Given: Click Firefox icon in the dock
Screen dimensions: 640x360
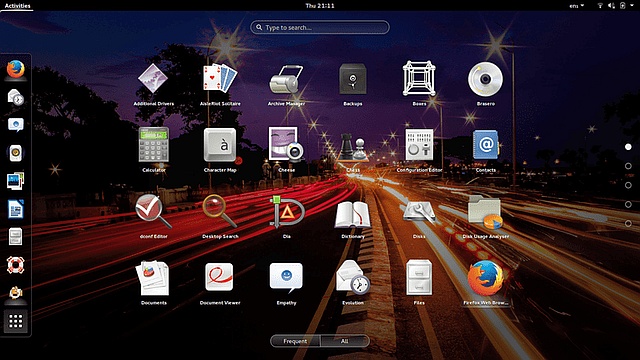Looking at the screenshot, I should tap(16, 69).
